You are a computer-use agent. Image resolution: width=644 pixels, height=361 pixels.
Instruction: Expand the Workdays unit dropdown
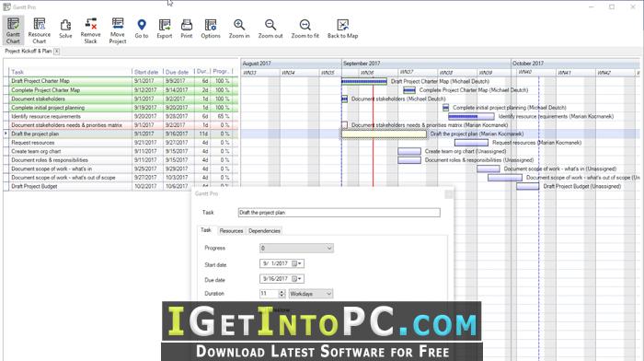click(x=328, y=294)
